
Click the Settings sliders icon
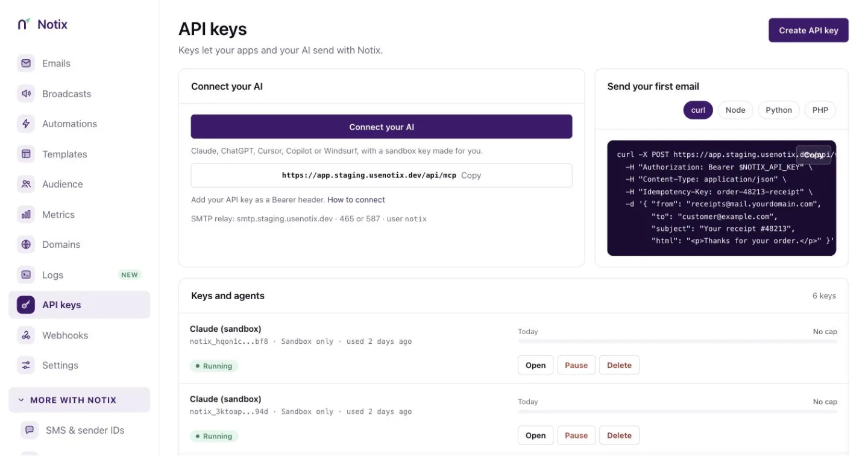coord(26,365)
